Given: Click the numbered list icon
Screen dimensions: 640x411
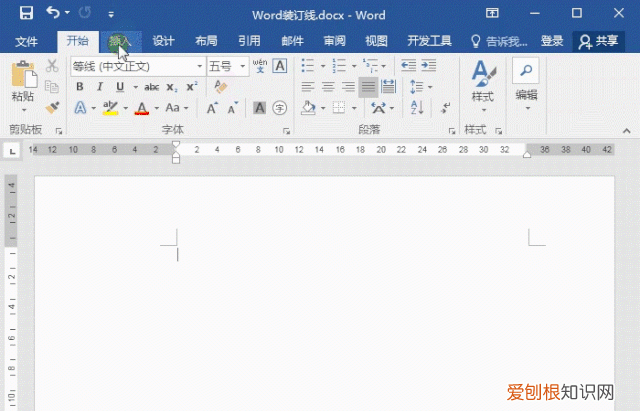Looking at the screenshot, I should [x=339, y=66].
